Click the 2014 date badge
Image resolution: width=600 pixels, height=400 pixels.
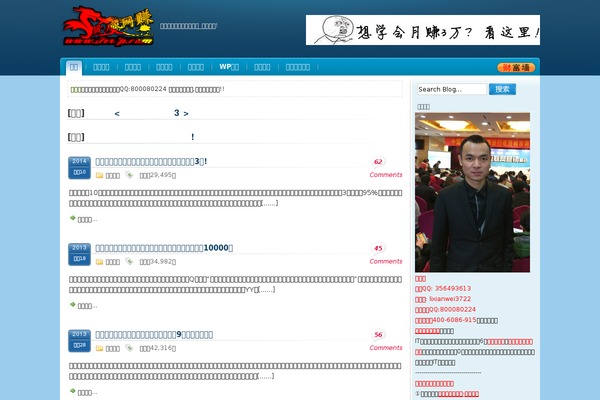[79, 168]
